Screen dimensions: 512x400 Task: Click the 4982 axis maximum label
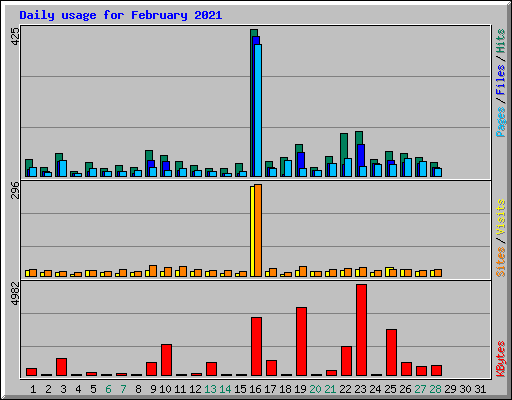(x=15, y=294)
